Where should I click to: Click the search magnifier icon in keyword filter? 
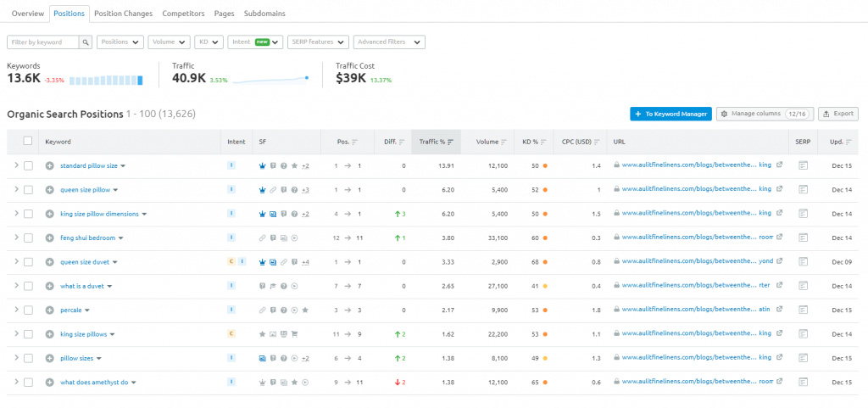pyautogui.click(x=86, y=42)
